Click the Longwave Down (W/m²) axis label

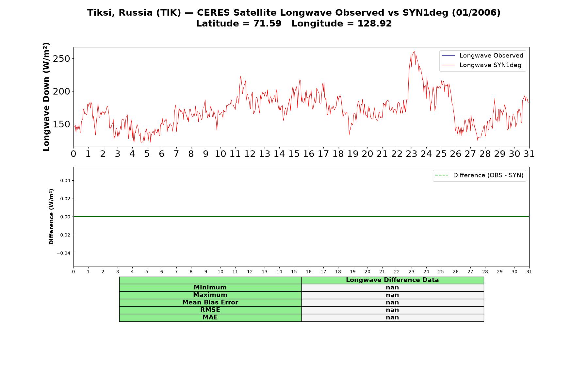tap(46, 97)
